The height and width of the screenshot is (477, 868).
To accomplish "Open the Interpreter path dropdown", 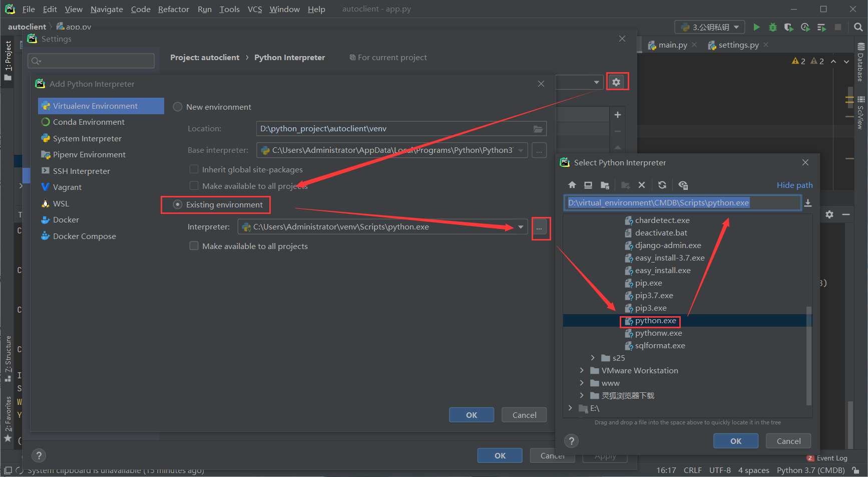I will pyautogui.click(x=521, y=227).
